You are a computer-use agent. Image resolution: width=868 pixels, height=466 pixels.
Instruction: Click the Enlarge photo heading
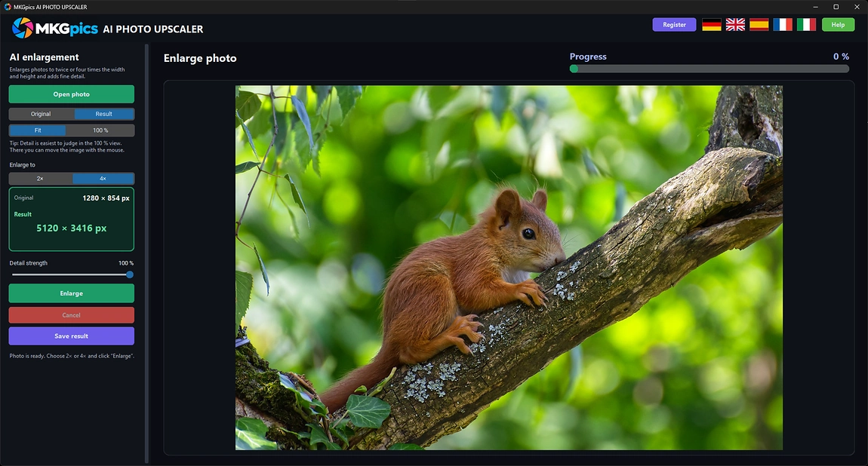(x=200, y=58)
